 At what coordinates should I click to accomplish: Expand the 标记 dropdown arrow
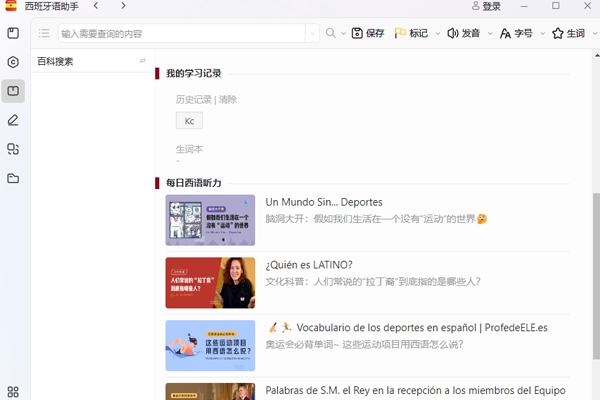438,34
